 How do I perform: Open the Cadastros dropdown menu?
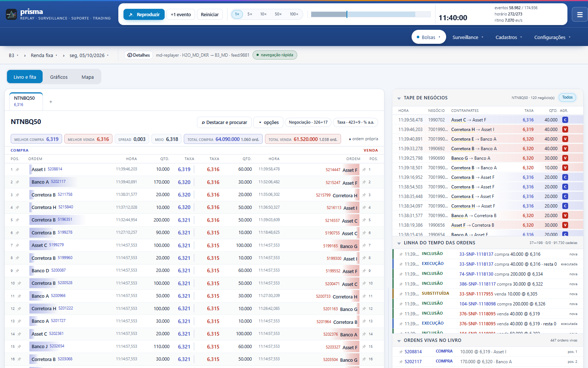(x=509, y=37)
